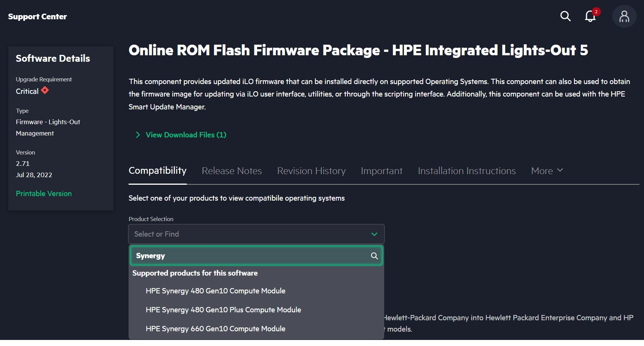Click the Critical upgrade requirement icon
Viewport: 644px width, 346px height.
(x=44, y=90)
